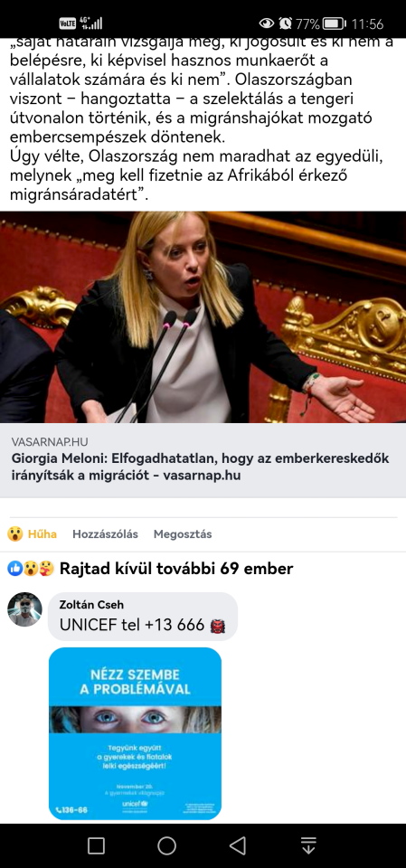The height and width of the screenshot is (868, 406).
Task: Open the article preview photo
Action: 203,317
